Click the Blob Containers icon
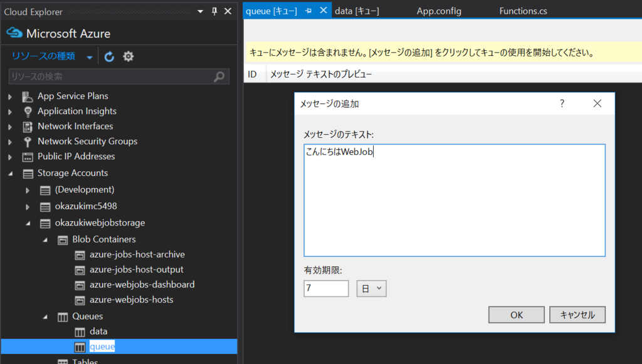The image size is (642, 364). 63,240
